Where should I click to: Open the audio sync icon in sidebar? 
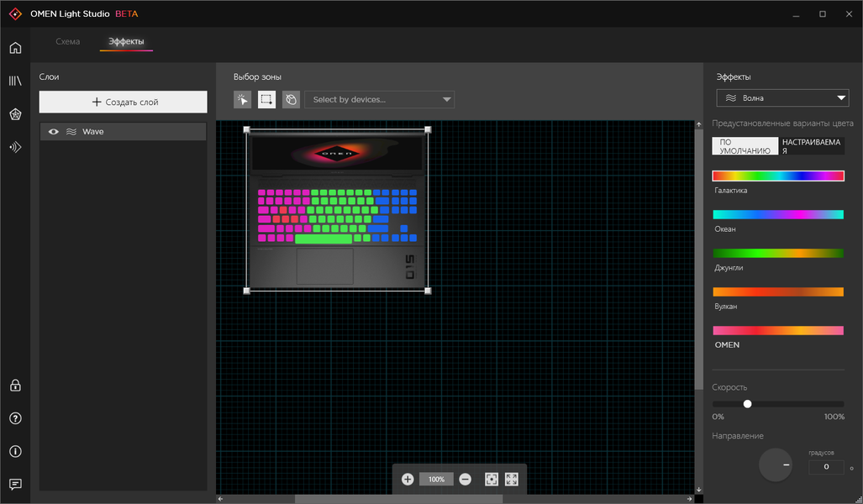(15, 147)
